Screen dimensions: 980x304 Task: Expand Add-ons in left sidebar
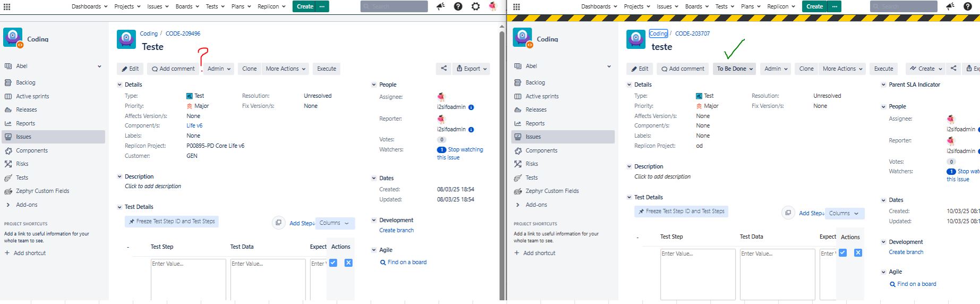click(8, 205)
